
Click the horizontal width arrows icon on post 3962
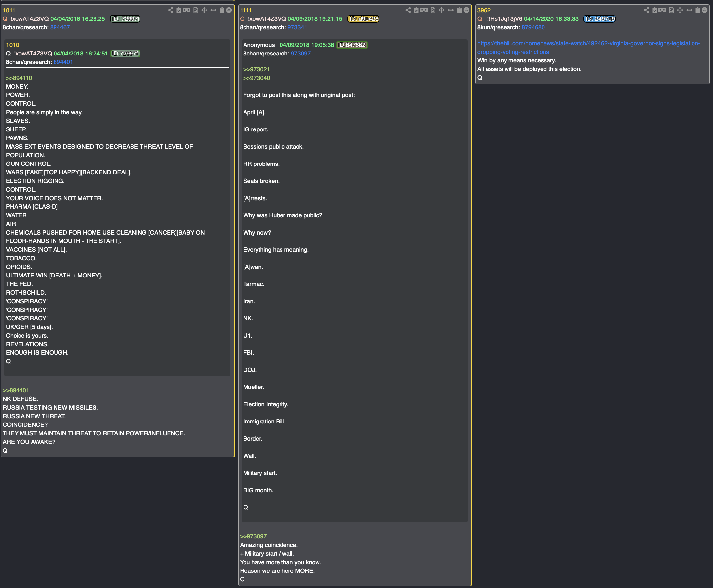(689, 10)
